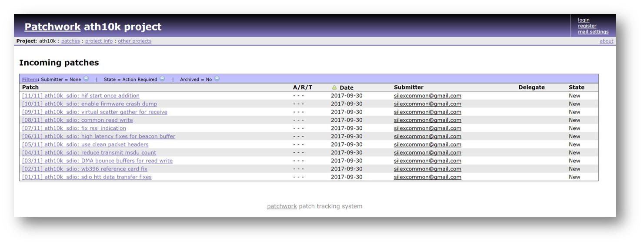Click submitter email in the 11/11 patch row

click(427, 96)
